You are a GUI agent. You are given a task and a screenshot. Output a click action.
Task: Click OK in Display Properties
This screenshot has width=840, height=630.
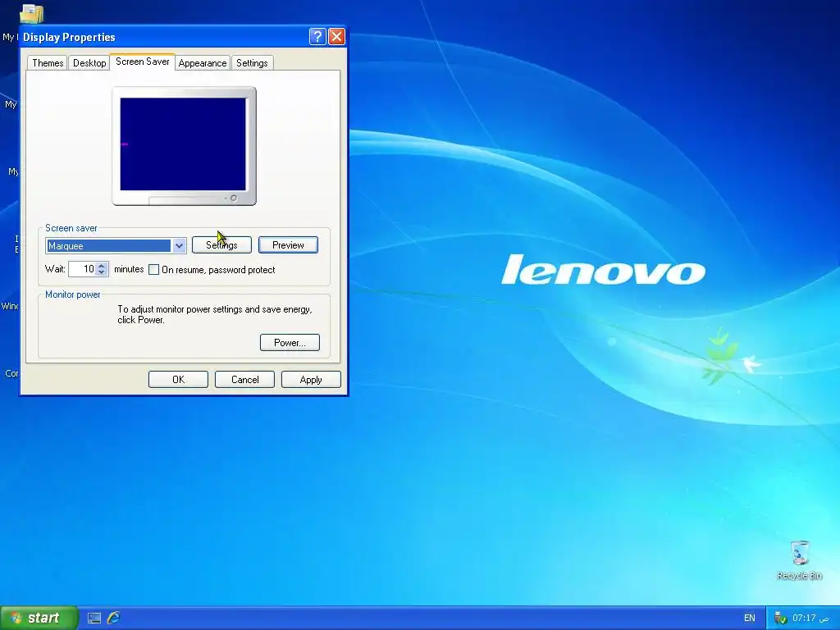pos(178,379)
